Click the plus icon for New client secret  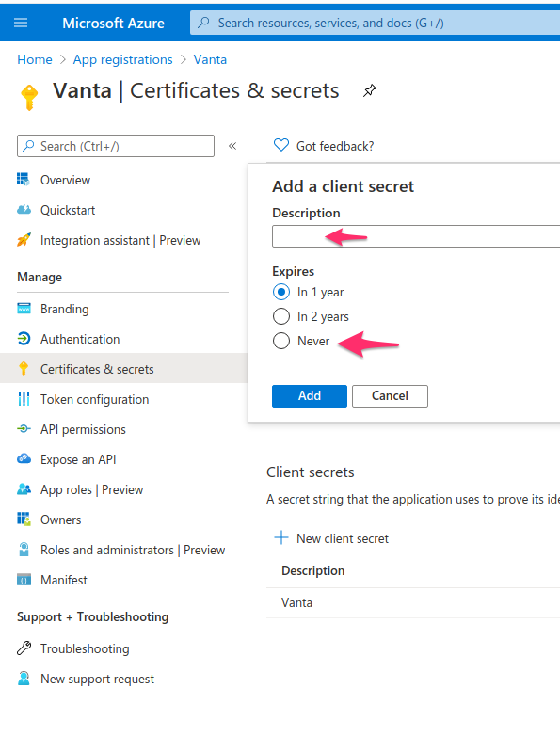[281, 537]
